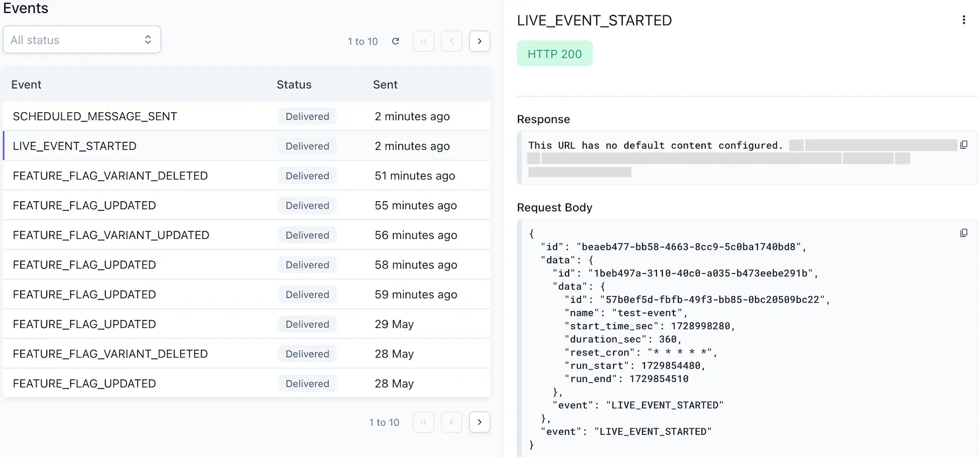Click the '56 minutes ago' sent time
The width and height of the screenshot is (980, 457).
click(416, 235)
